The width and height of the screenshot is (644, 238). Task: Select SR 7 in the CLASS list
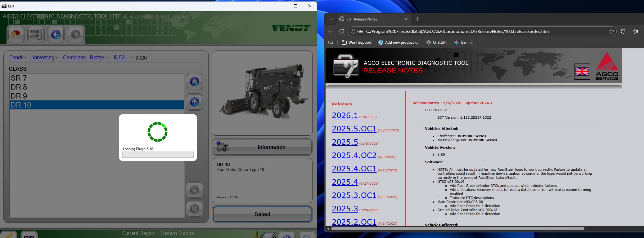point(97,78)
